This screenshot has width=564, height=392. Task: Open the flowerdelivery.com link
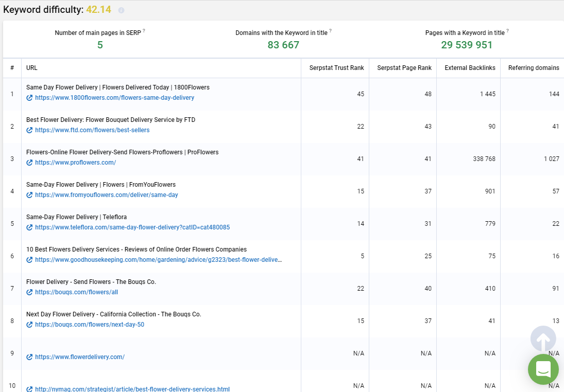pyautogui.click(x=80, y=357)
